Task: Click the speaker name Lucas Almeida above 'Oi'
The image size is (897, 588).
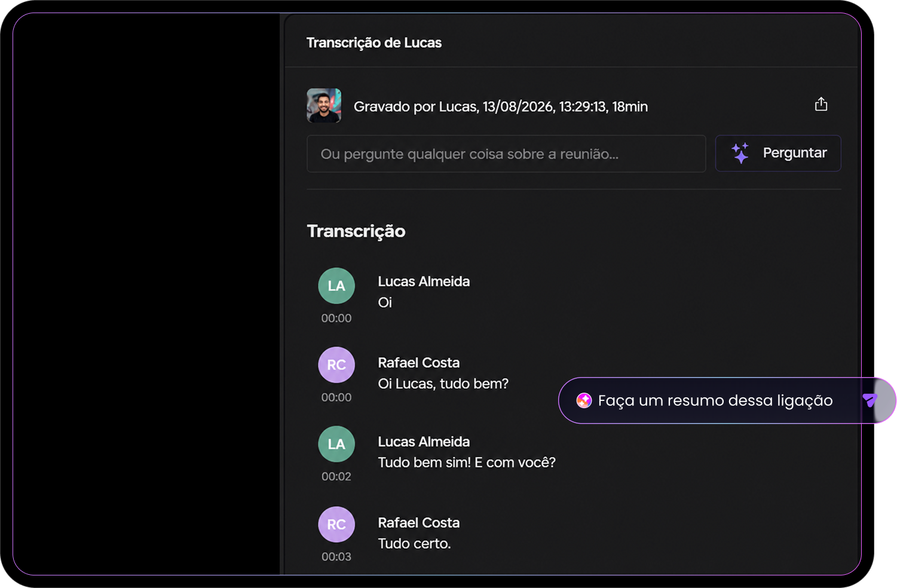Action: (x=424, y=281)
